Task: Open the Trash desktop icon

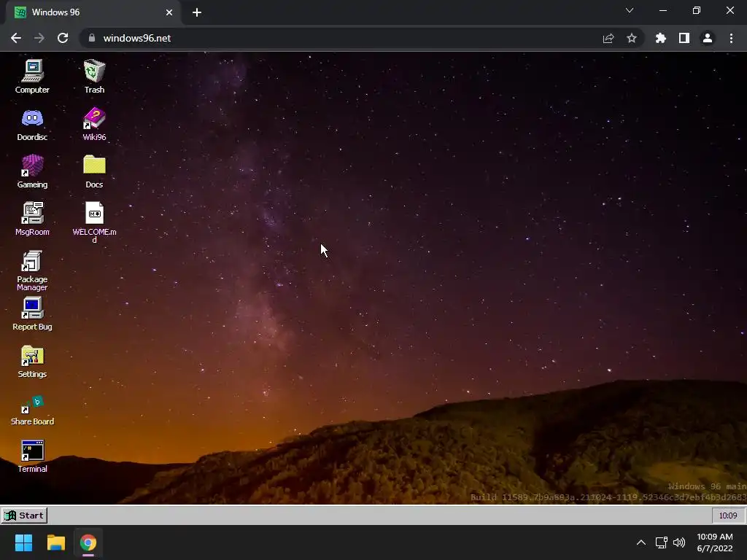Action: (94, 76)
